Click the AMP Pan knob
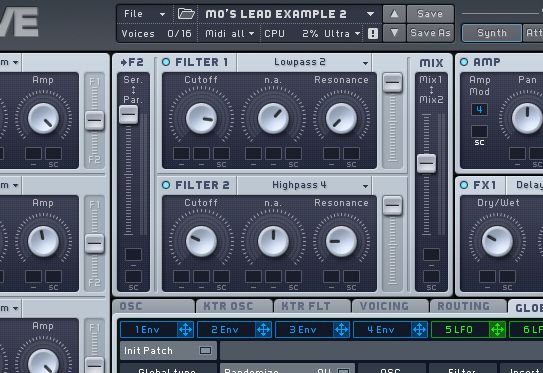The height and width of the screenshot is (373, 543). pos(527,118)
